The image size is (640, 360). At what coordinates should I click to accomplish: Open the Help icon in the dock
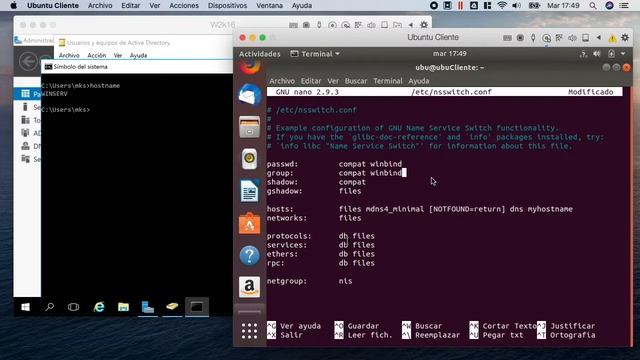coord(249,256)
